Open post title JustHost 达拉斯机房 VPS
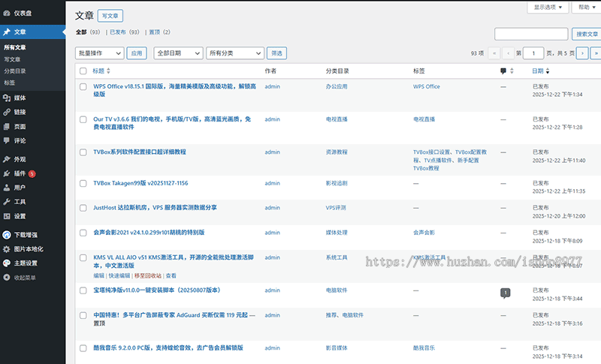 click(156, 207)
